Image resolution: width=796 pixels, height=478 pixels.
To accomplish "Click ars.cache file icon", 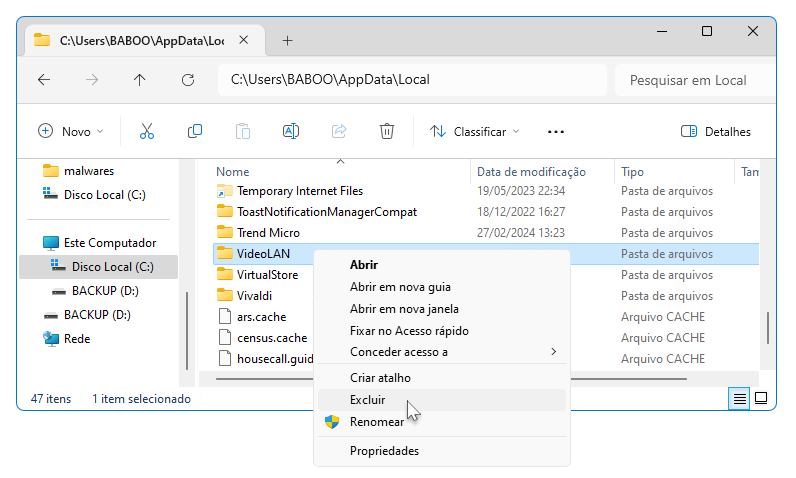I will tap(224, 317).
